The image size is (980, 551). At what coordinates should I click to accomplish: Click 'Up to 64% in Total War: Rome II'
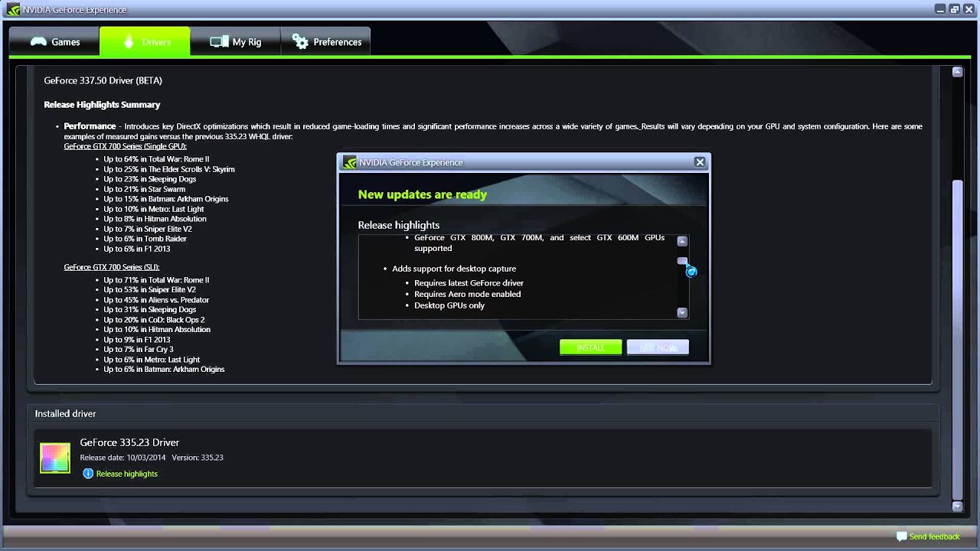pos(156,159)
